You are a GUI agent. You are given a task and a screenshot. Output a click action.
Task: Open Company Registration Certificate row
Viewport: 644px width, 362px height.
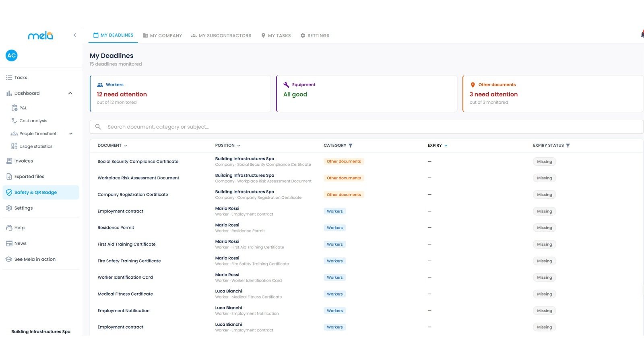click(367, 195)
